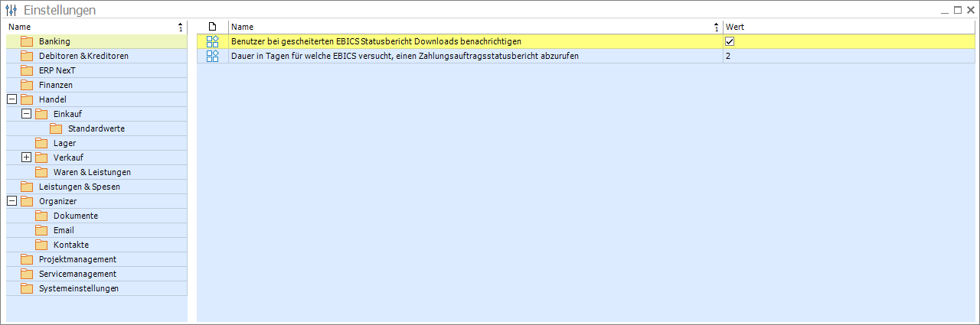This screenshot has width=980, height=325.
Task: Collapse the Einkauf tree node
Action: point(27,114)
